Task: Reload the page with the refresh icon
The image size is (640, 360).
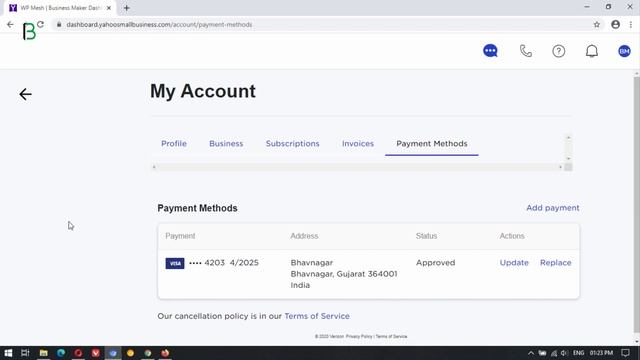Action: click(x=40, y=24)
